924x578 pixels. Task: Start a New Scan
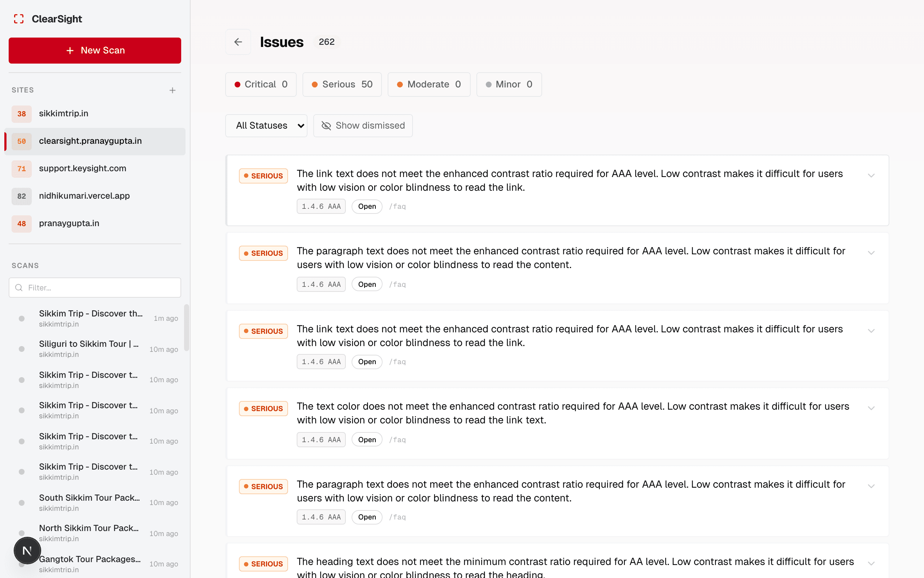[x=95, y=51]
